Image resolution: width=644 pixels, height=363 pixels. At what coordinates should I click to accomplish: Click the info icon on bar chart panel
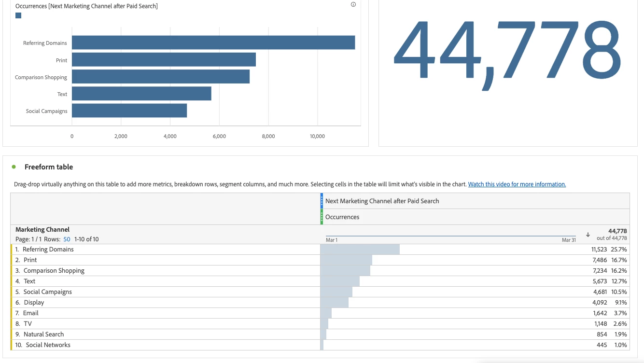[353, 4]
